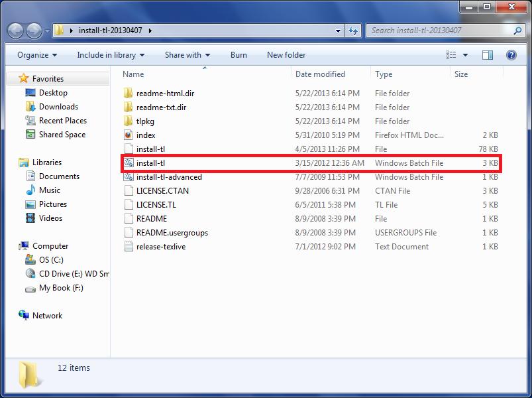Sort by the Size column header
The width and height of the screenshot is (532, 398).
476,74
